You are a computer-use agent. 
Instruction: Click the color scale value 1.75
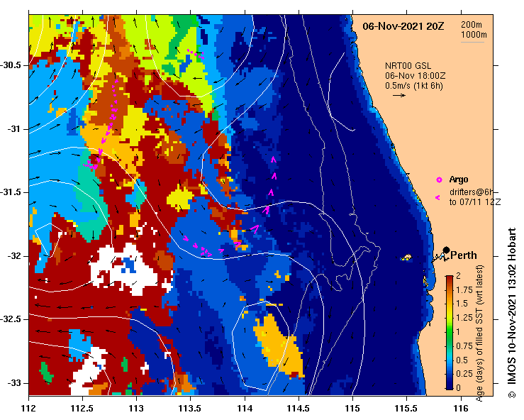464,289
